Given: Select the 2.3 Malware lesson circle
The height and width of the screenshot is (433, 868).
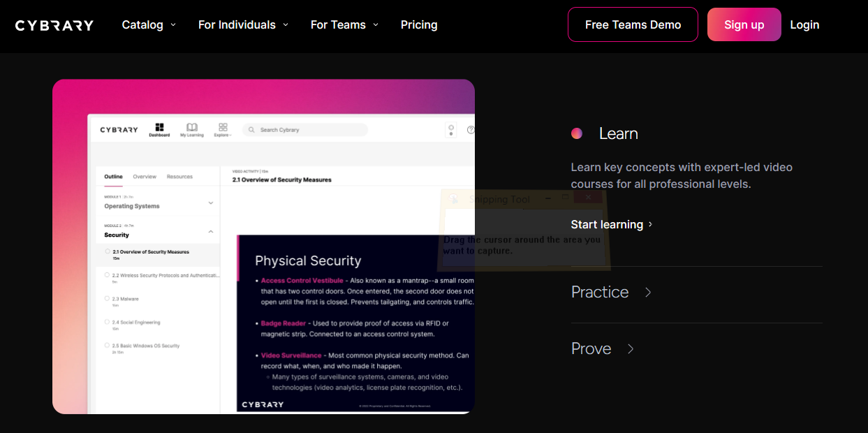Looking at the screenshot, I should [108, 299].
